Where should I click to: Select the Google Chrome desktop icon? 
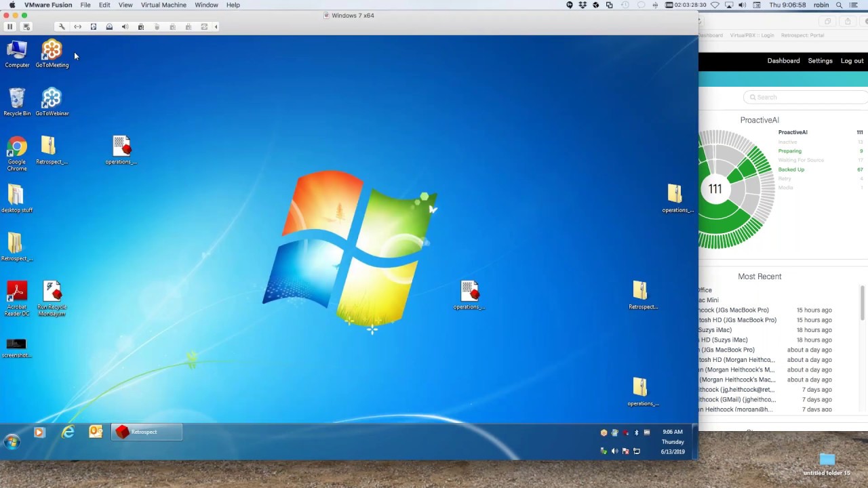[17, 154]
